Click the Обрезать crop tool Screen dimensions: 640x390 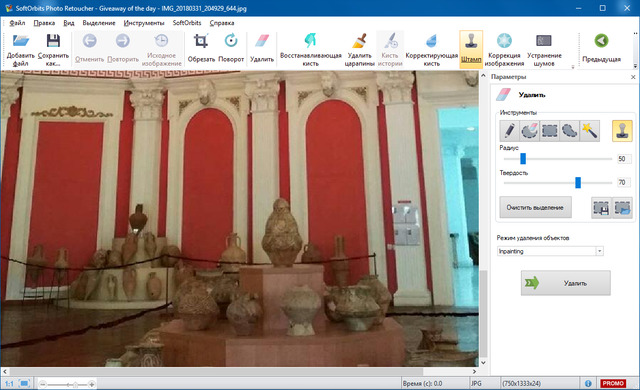201,49
